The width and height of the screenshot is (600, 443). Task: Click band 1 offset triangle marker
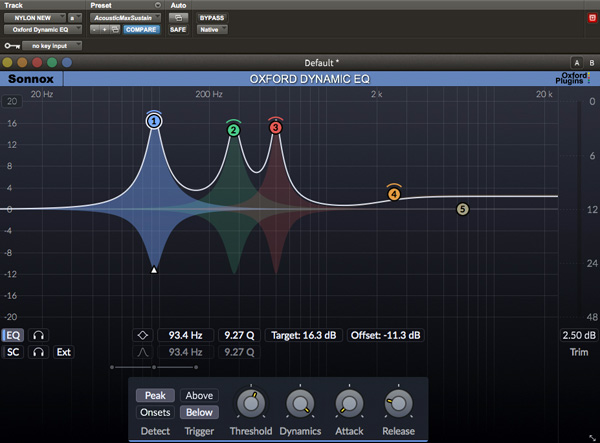(x=154, y=270)
